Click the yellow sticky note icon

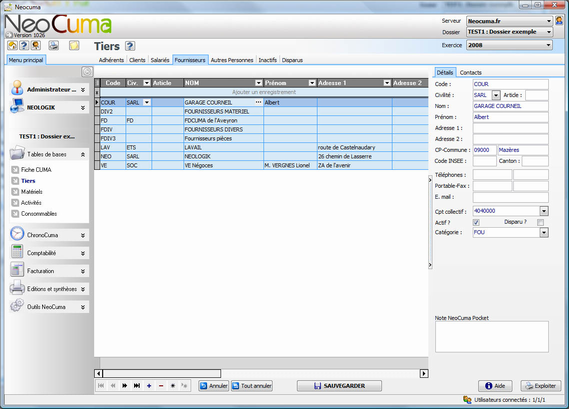click(x=74, y=45)
